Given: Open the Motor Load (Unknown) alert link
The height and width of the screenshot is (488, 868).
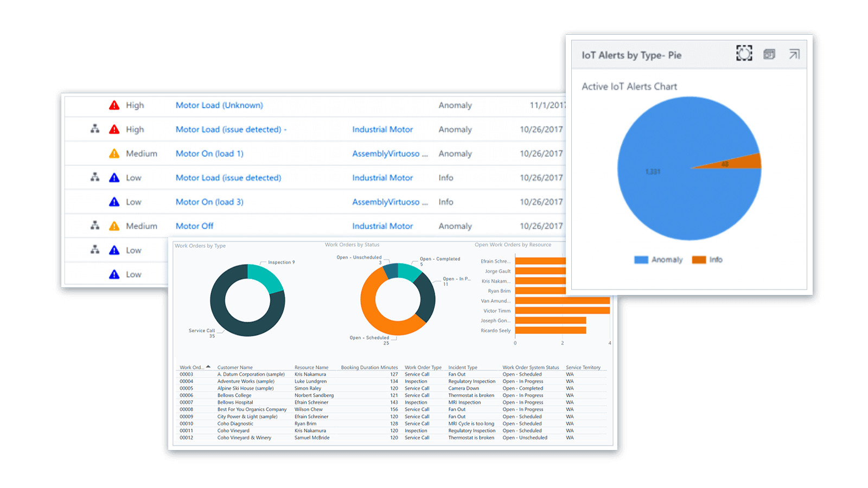Looking at the screenshot, I should [x=219, y=105].
